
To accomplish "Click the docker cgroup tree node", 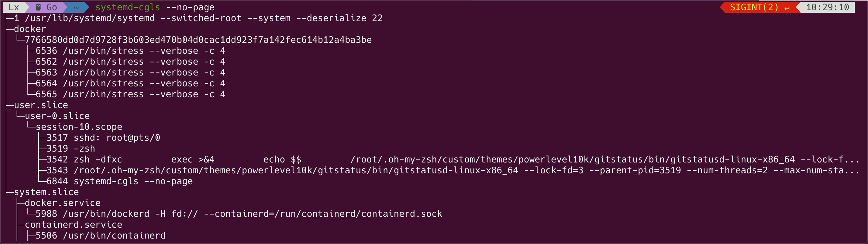I will pyautogui.click(x=30, y=29).
